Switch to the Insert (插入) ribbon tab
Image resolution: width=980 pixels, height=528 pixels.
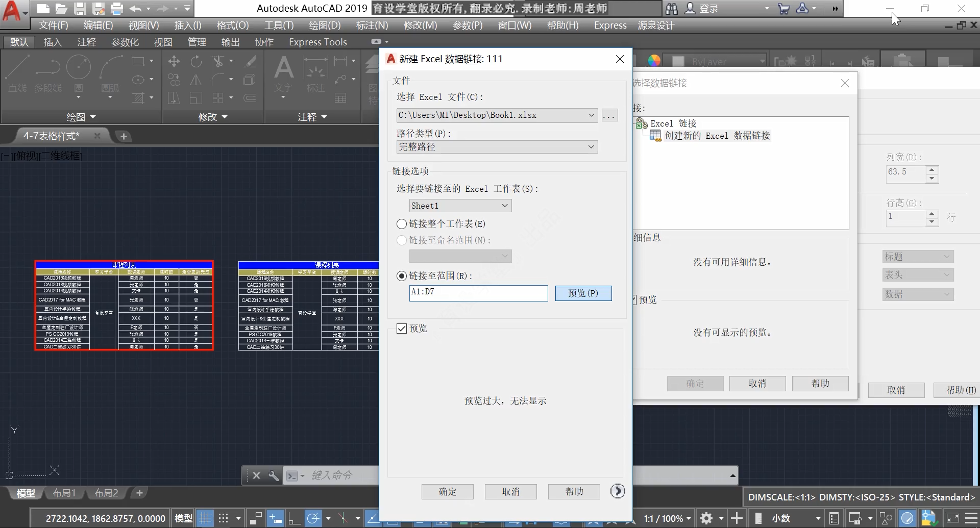(53, 42)
